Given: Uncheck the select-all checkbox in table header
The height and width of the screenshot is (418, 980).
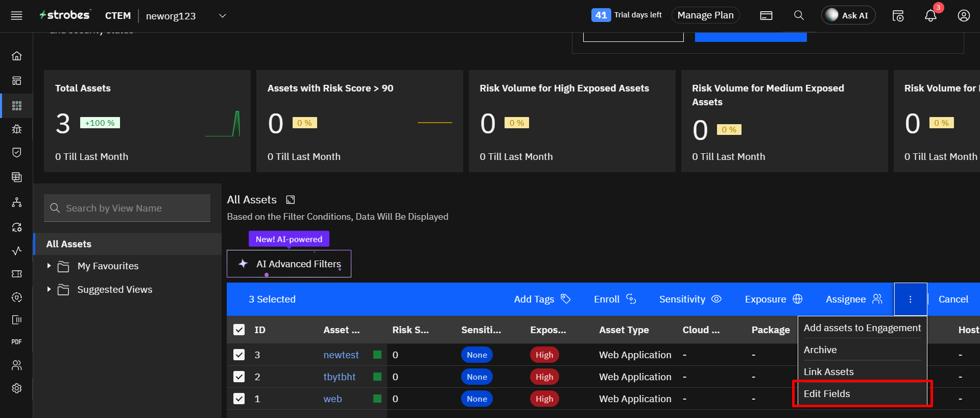Looking at the screenshot, I should pyautogui.click(x=239, y=330).
